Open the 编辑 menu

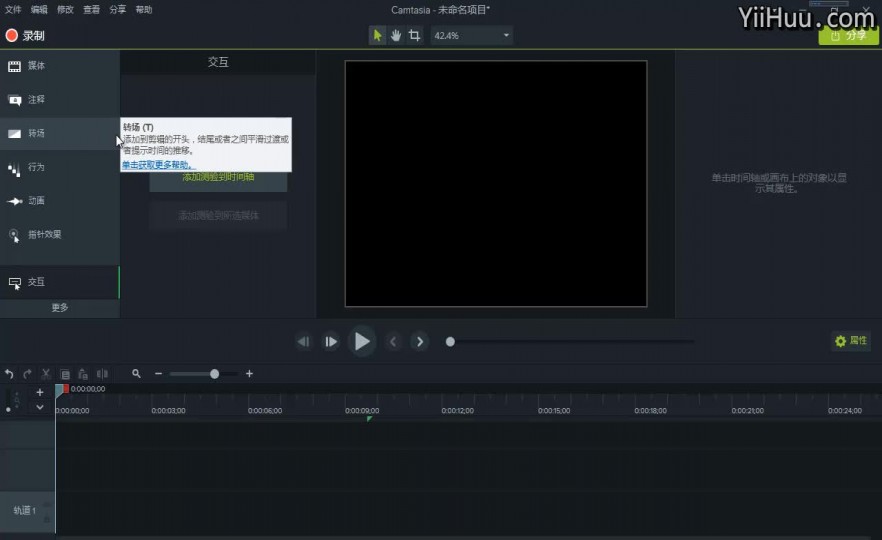click(39, 10)
